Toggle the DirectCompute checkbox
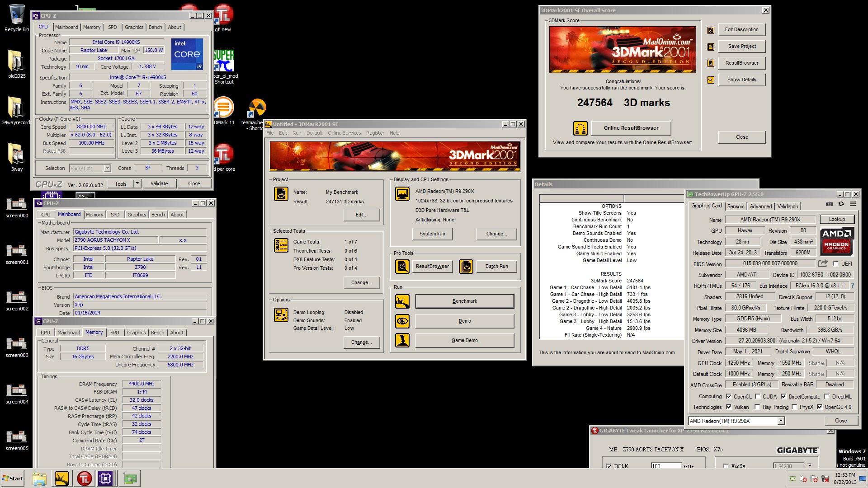The image size is (868, 488). point(783,397)
